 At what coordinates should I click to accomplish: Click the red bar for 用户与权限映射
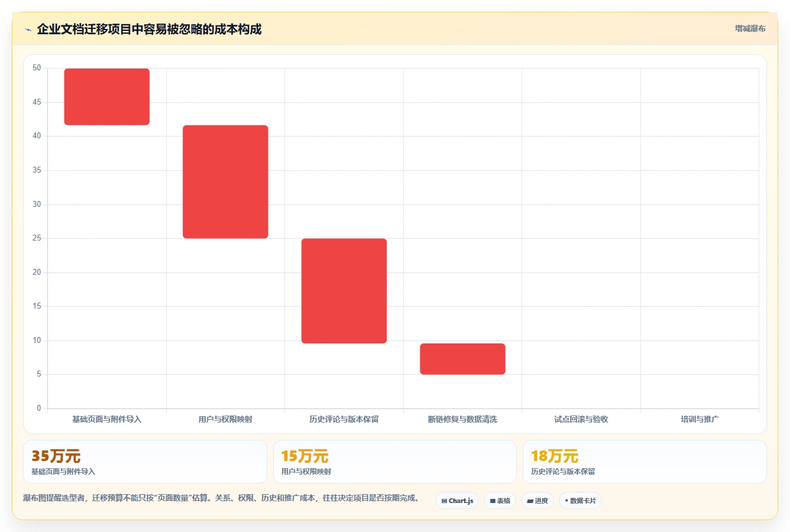[x=225, y=182]
